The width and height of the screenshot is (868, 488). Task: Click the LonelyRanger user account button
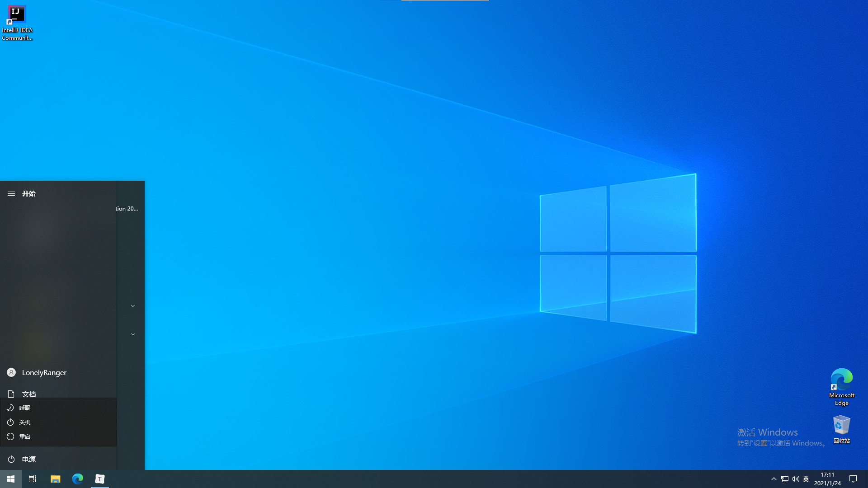point(44,373)
